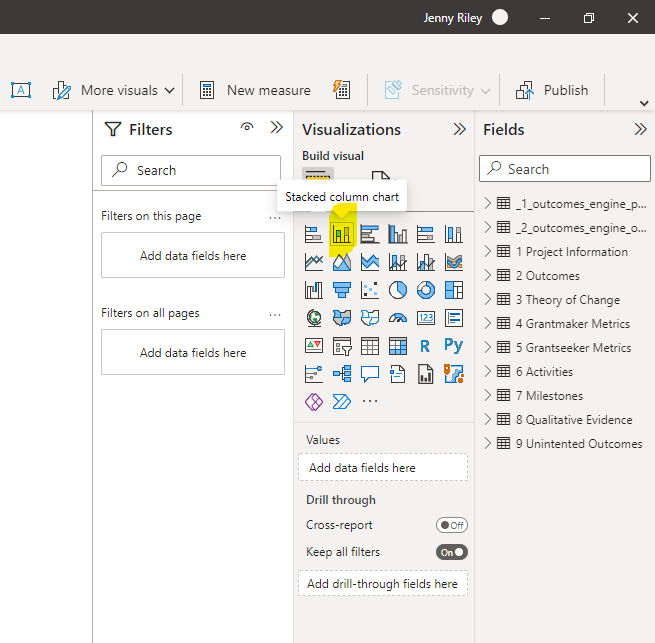This screenshot has width=655, height=643.
Task: Expand the 7 Milestones table
Action: point(488,396)
